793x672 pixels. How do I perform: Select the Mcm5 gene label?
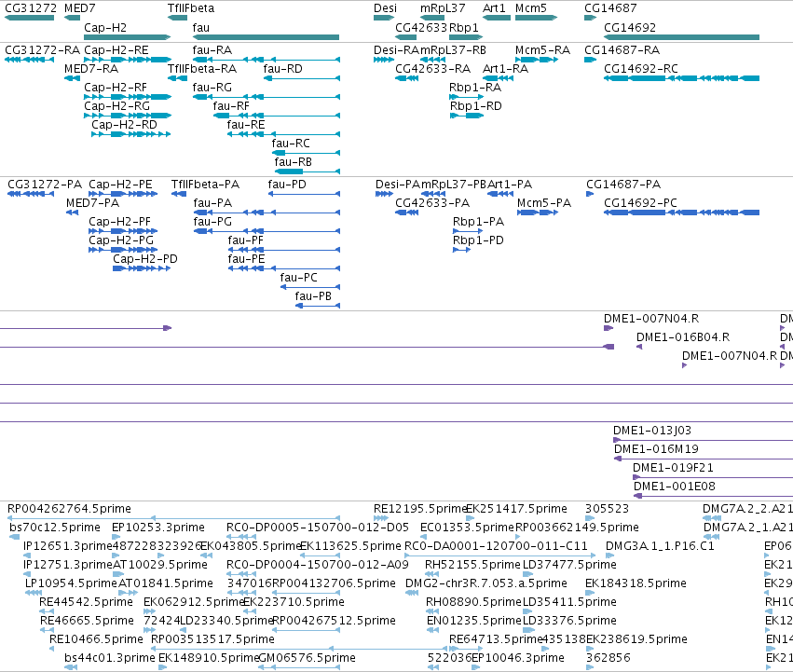pos(531,8)
